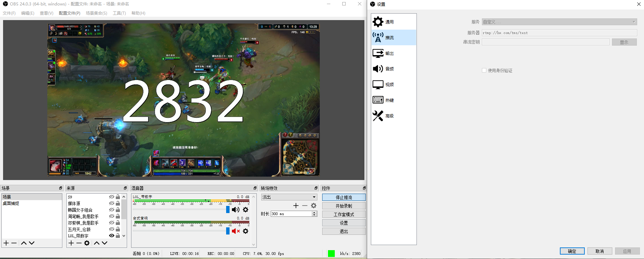Show the 五月天_仓颉 source
The width and height of the screenshot is (644, 259).
tap(112, 229)
